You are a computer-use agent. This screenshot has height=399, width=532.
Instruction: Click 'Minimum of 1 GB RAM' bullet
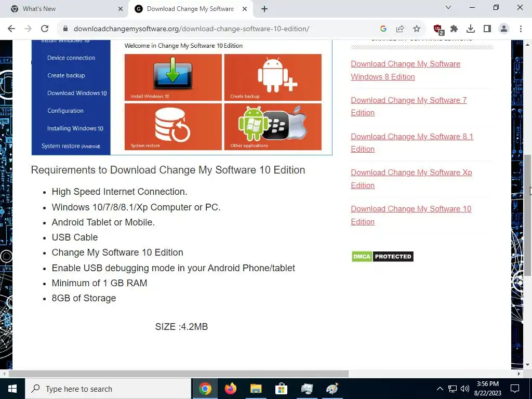point(99,283)
